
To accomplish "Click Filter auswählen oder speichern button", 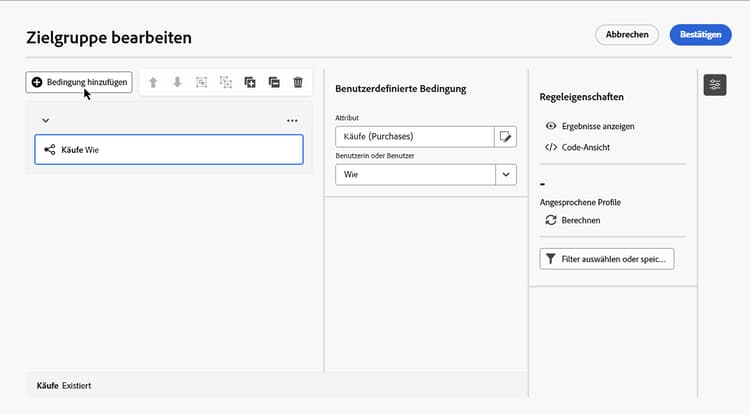I will tap(607, 259).
